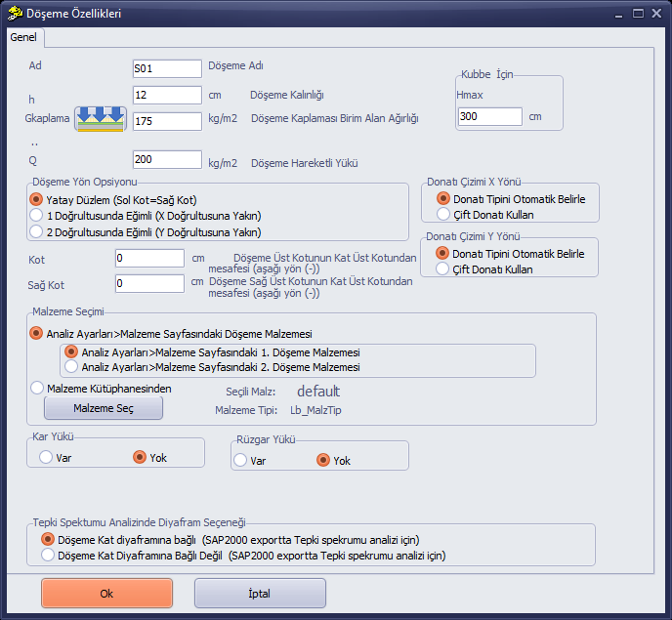
Task: Cancel with the İptal button
Action: (x=260, y=594)
